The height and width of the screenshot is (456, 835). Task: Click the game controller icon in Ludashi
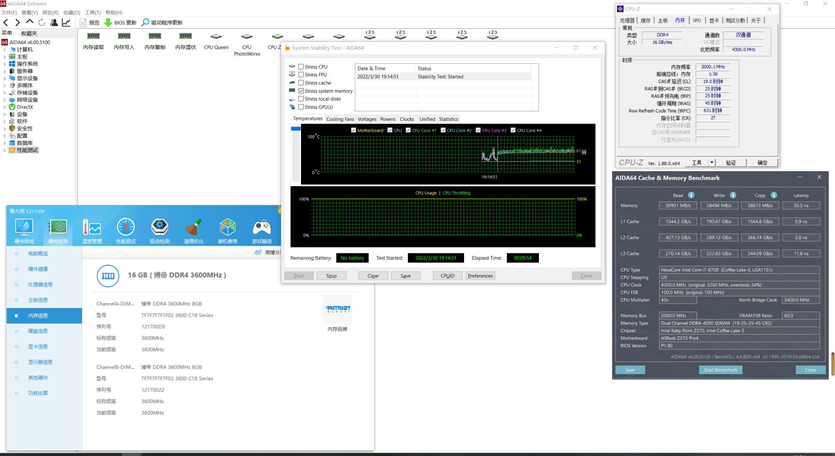[261, 227]
